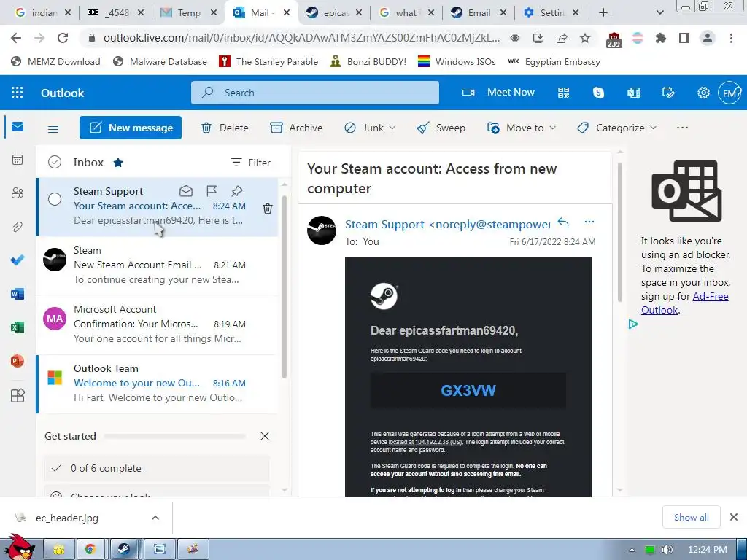Open To Do checkmark in sidebar
This screenshot has height=560, width=747.
pyautogui.click(x=18, y=260)
